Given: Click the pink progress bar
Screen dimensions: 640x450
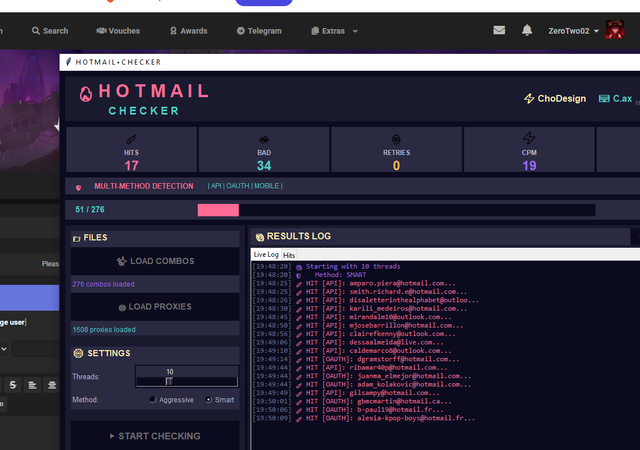Looking at the screenshot, I should pos(218,210).
